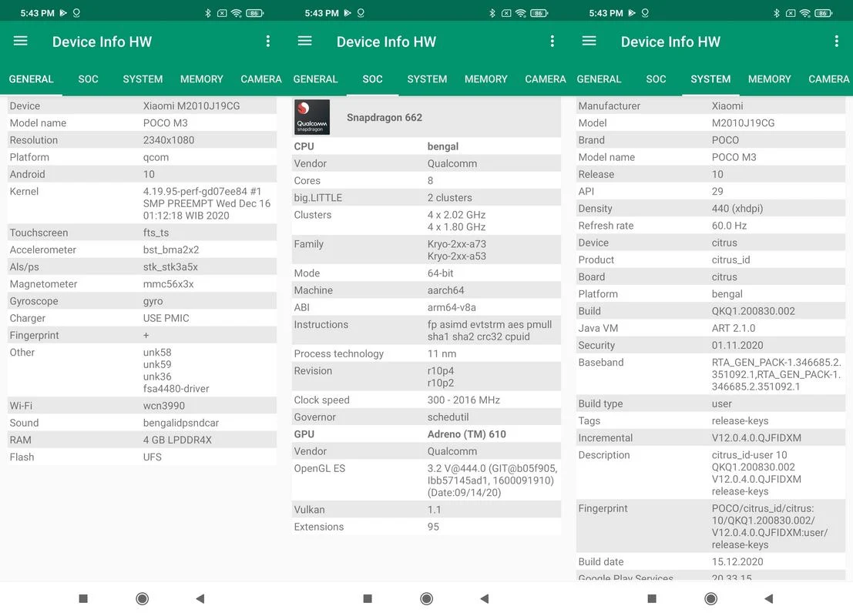Tap circular home button in middle screenshot
The width and height of the screenshot is (853, 616).
point(427,598)
